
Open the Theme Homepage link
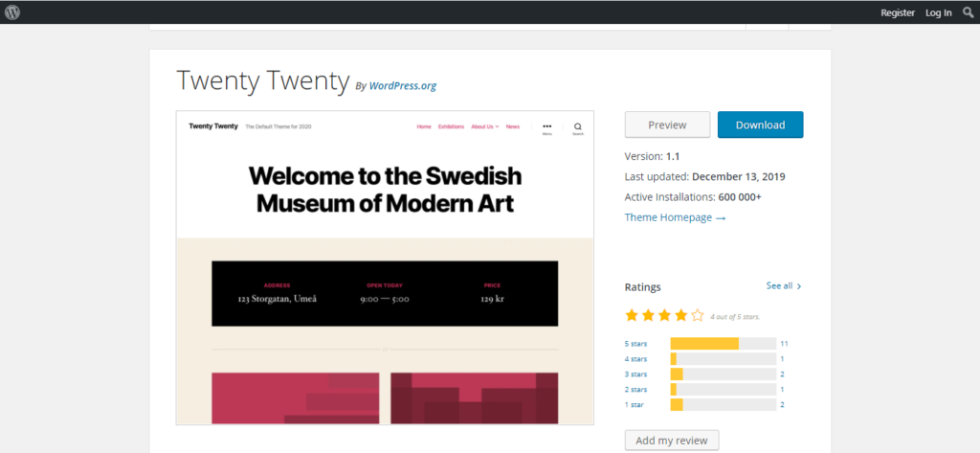coord(675,217)
